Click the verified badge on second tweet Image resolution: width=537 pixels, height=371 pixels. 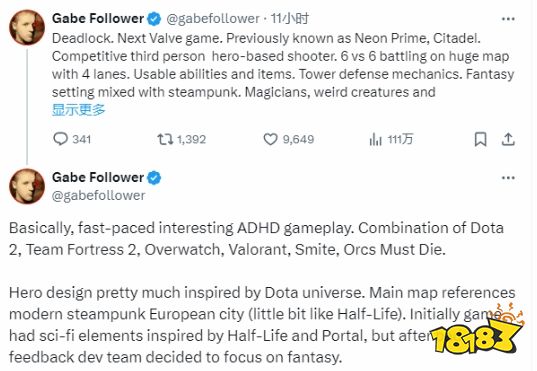[x=154, y=178]
